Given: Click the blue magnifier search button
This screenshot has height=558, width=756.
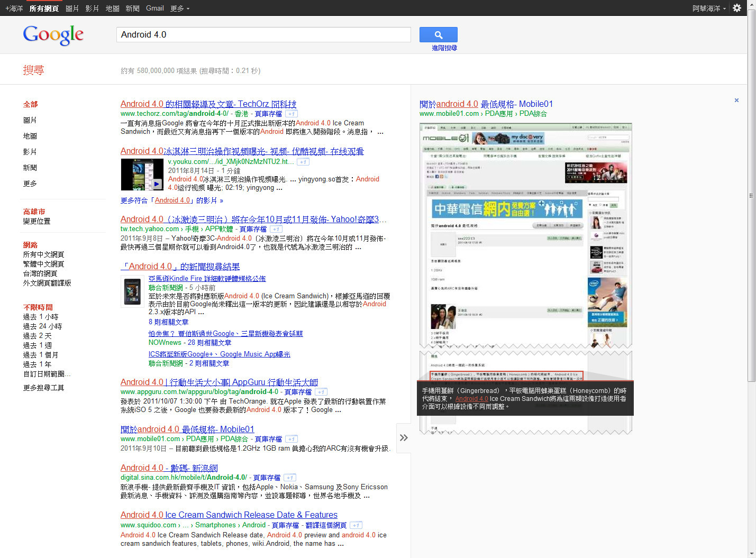Looking at the screenshot, I should click(x=438, y=35).
